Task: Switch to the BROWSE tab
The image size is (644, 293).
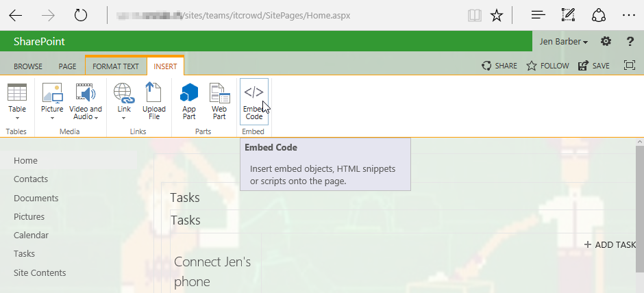Action: pyautogui.click(x=28, y=66)
